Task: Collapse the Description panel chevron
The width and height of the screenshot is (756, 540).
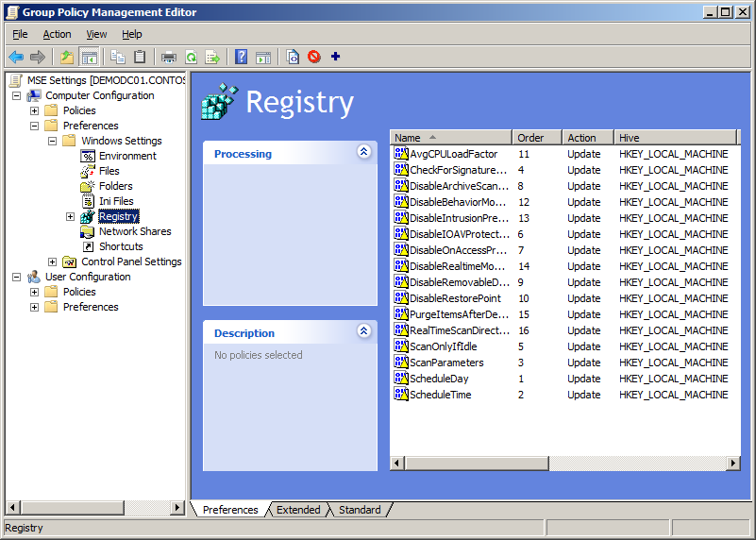Action: 364,331
